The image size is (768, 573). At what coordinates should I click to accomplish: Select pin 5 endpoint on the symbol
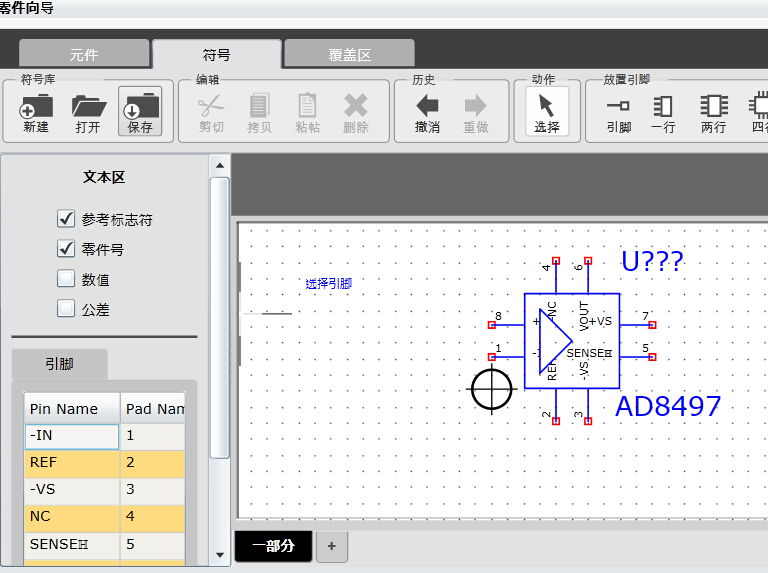(x=652, y=357)
